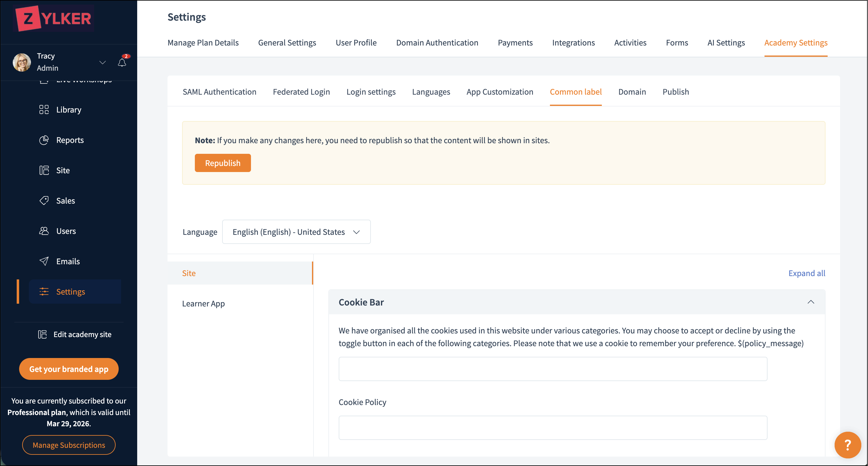Click the Sales tag icon
Viewport: 868px width, 466px height.
tap(44, 201)
